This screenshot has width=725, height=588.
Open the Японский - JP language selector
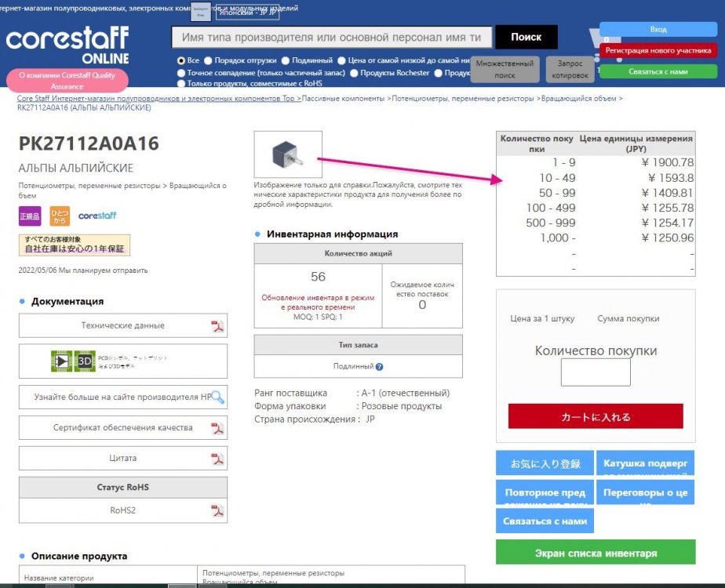247,13
